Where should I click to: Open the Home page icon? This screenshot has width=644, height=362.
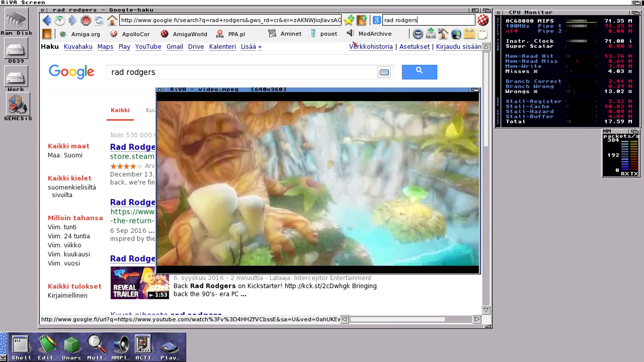[112, 20]
